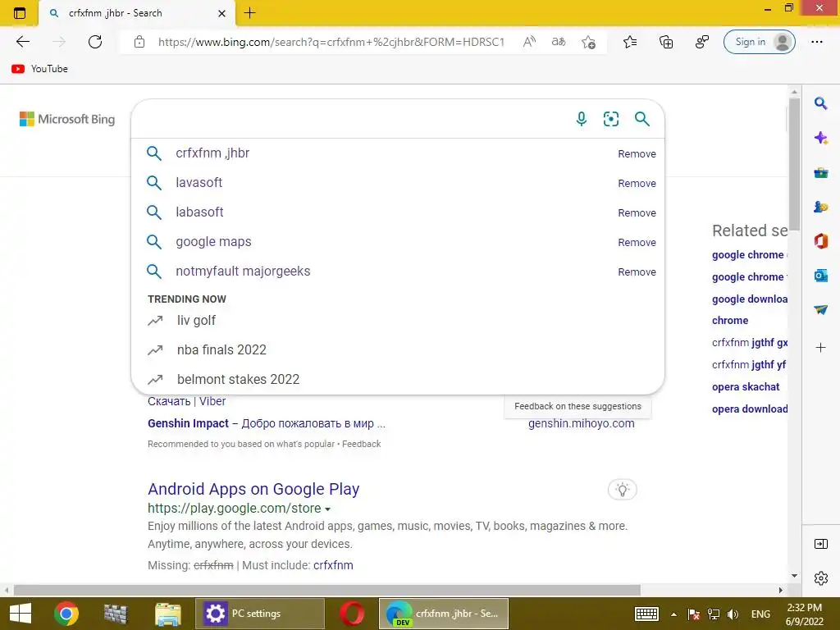Click the Sign in button
This screenshot has height=630, width=840.
[x=759, y=42]
